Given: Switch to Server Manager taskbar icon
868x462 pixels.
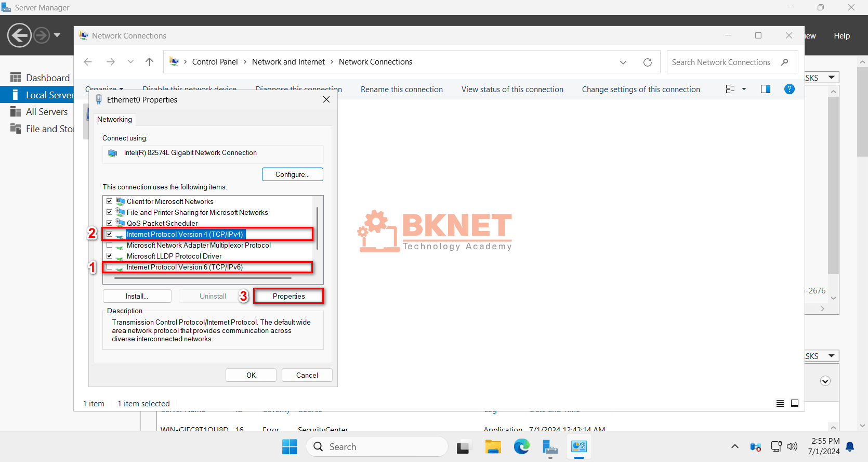Looking at the screenshot, I should (x=550, y=447).
